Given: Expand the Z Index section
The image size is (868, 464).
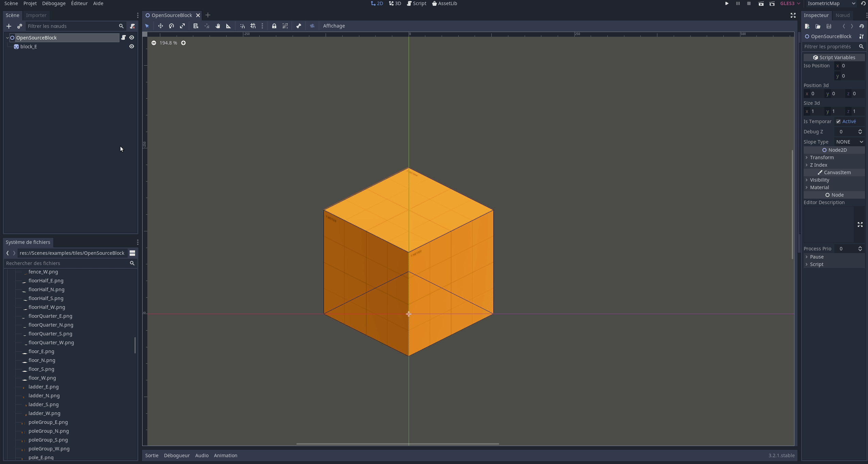Looking at the screenshot, I should (x=818, y=165).
